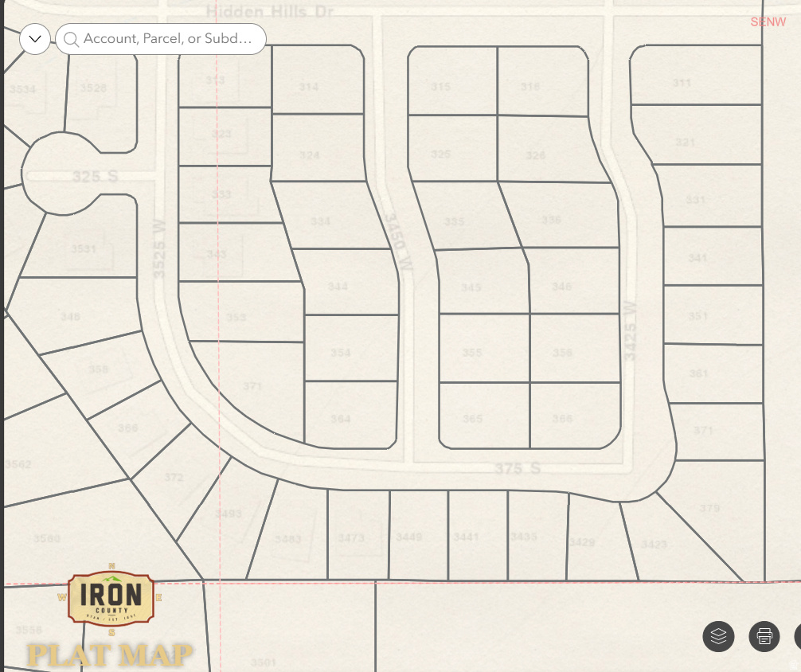This screenshot has height=672, width=801.
Task: Expand the chevron dropdown beside search
Action: 35,38
